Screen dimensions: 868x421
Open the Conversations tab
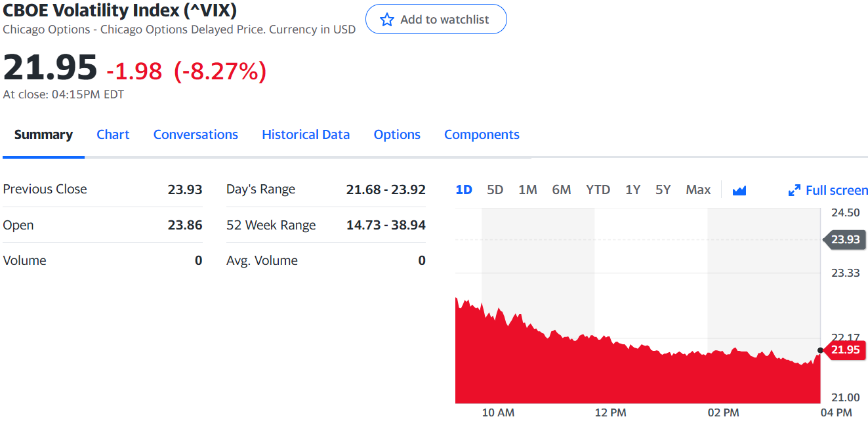pos(196,134)
